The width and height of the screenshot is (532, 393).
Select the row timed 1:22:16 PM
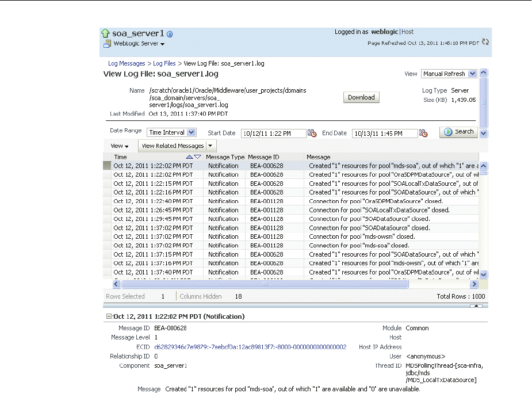tap(291, 192)
